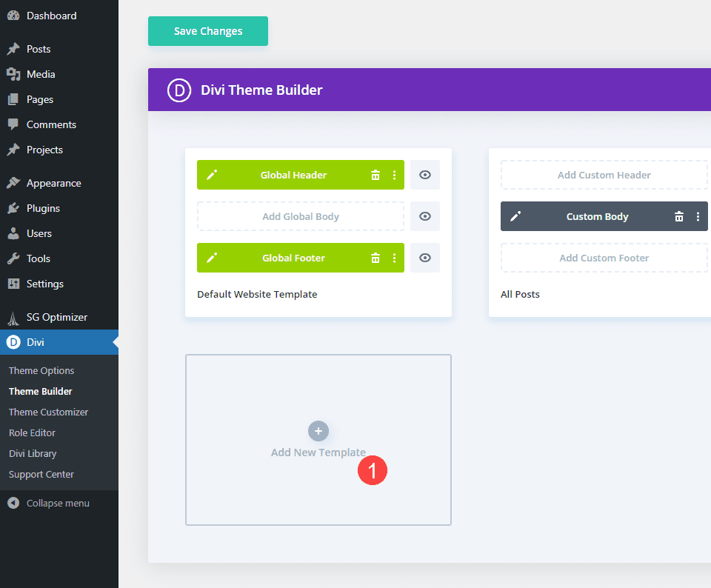This screenshot has width=711, height=588.
Task: Open the Settings menu label
Action: click(45, 284)
